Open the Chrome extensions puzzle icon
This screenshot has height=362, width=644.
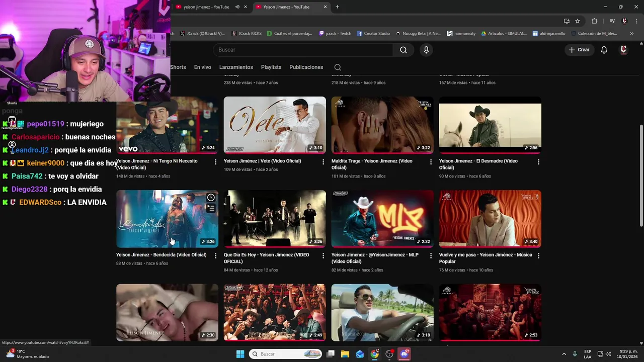(594, 21)
